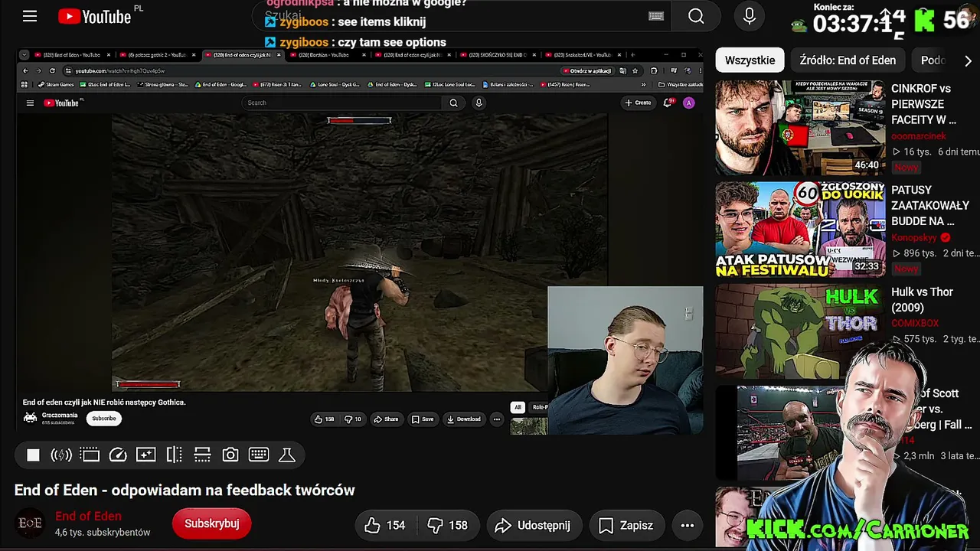Click the Otwórz w aplikacji button

pyautogui.click(x=590, y=71)
